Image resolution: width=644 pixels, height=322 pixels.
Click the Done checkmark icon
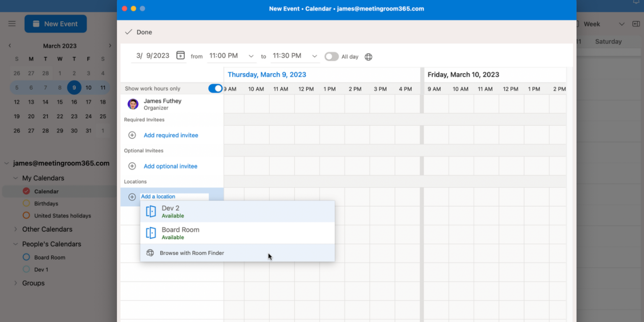(128, 32)
